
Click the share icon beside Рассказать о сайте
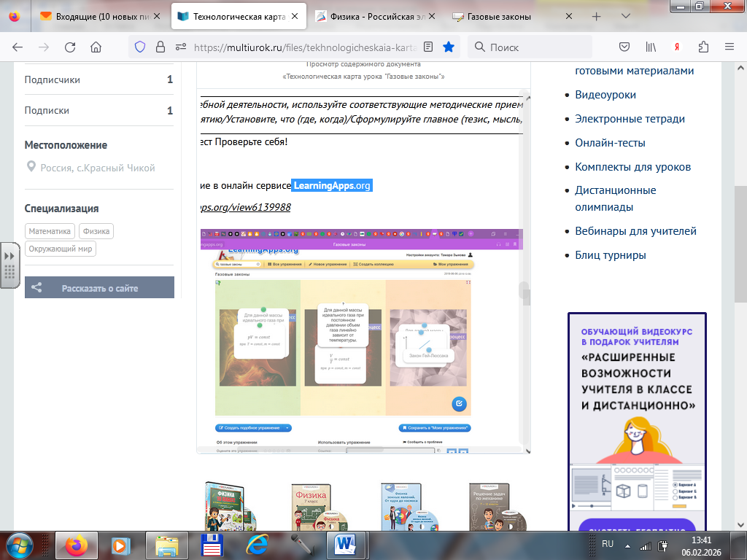pyautogui.click(x=36, y=288)
